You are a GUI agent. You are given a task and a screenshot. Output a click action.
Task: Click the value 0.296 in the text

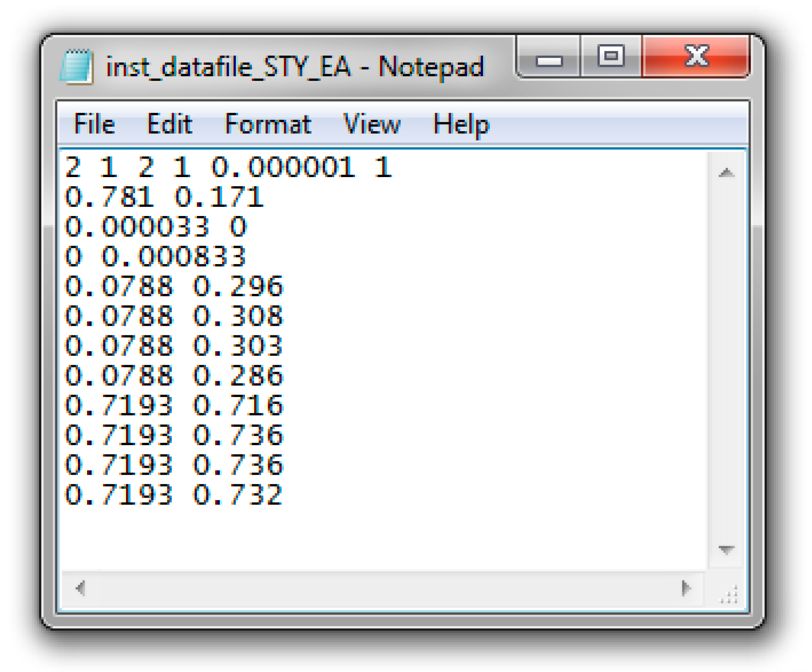[x=238, y=286]
